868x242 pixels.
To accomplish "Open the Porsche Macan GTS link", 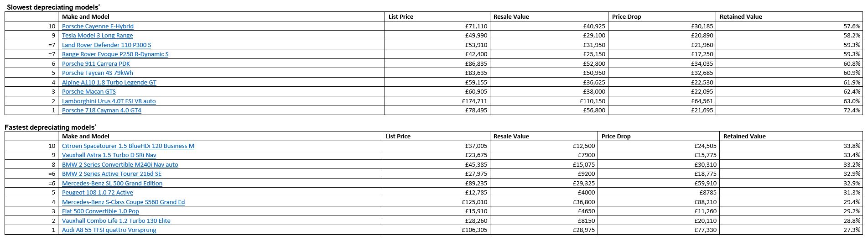I will pos(89,92).
